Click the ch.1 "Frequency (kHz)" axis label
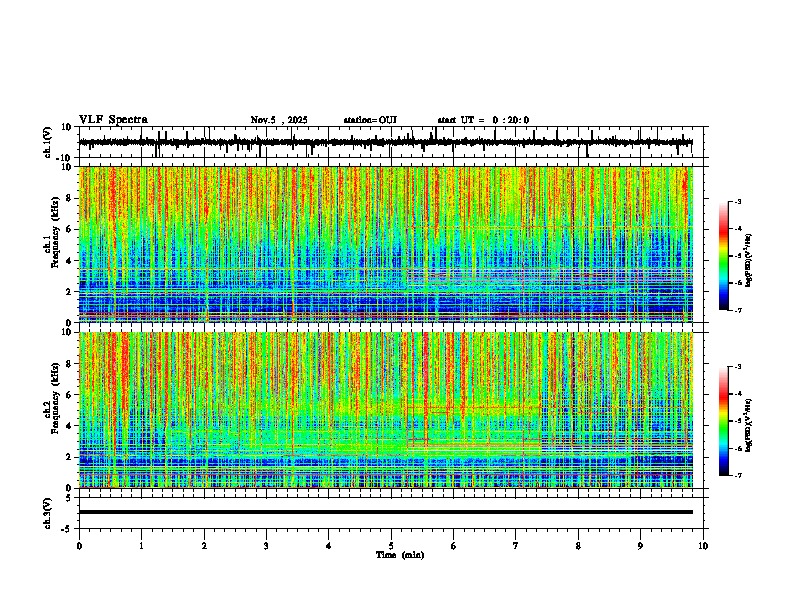The width and height of the screenshot is (792, 612). tap(55, 233)
